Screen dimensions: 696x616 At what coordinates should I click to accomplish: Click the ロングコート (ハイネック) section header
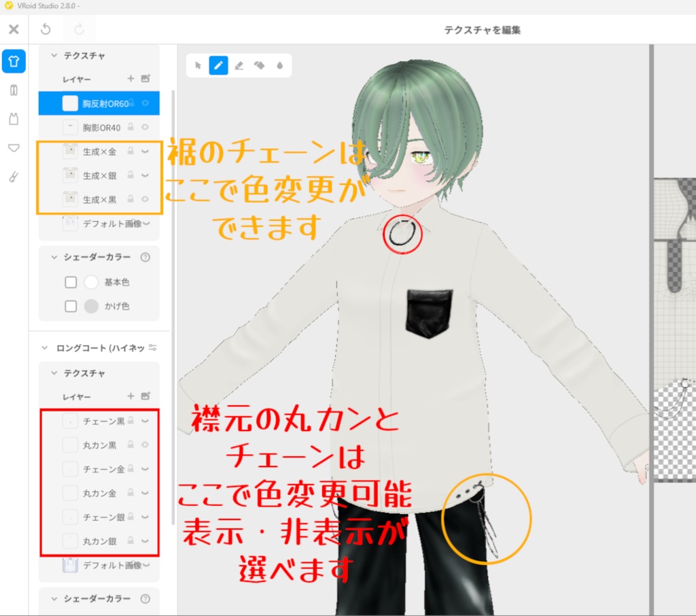[99, 347]
